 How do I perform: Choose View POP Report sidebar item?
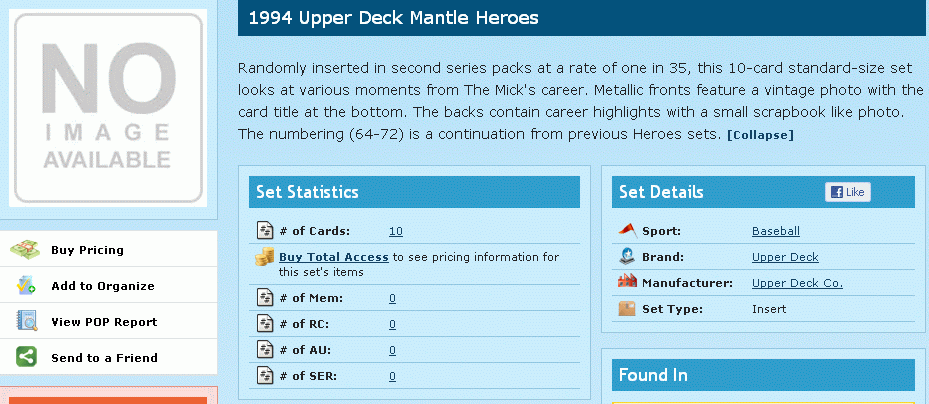point(108,322)
